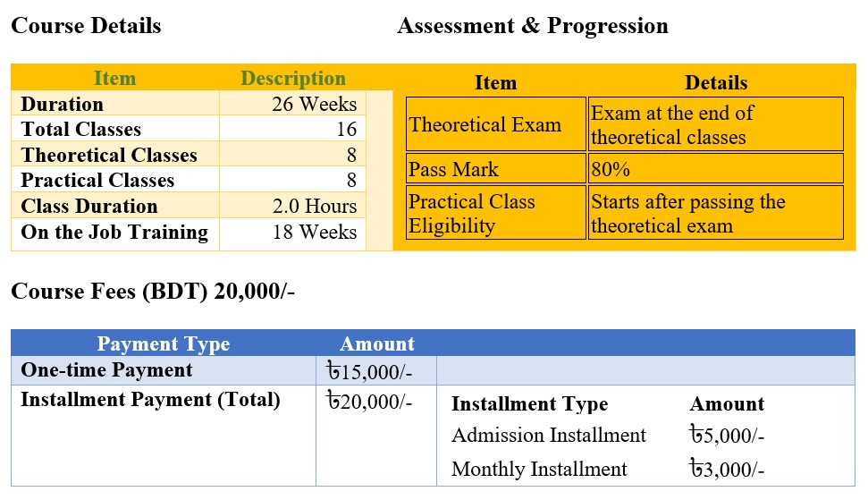Screen dimensions: 868x500
Task: Select the Payment Type column header
Action: click(163, 344)
